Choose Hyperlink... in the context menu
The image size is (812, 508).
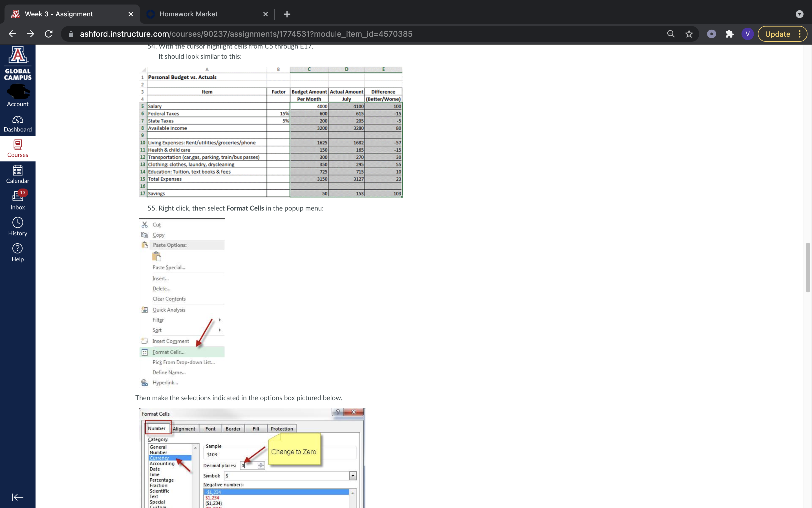click(165, 383)
